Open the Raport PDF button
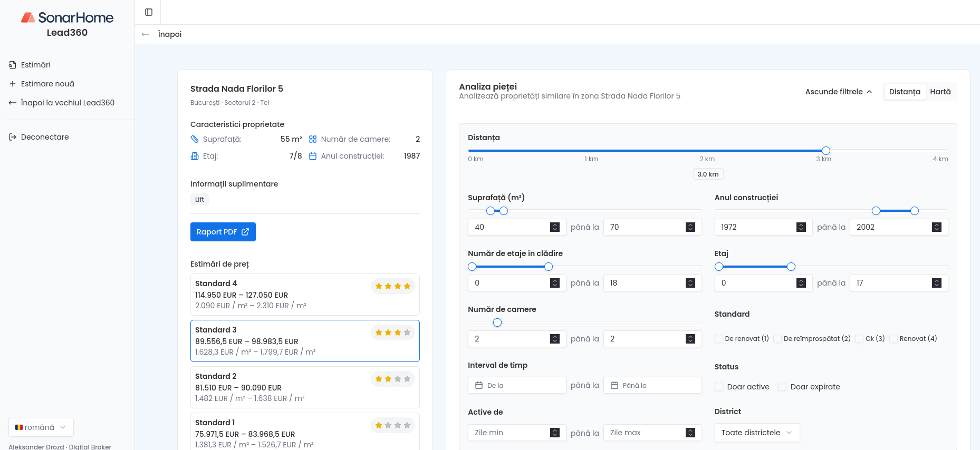 [x=223, y=232]
